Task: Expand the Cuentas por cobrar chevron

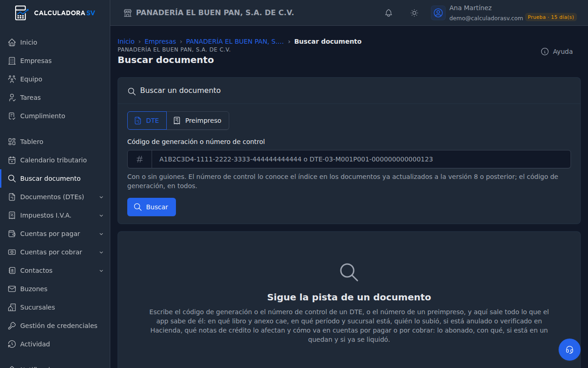Action: (x=102, y=252)
